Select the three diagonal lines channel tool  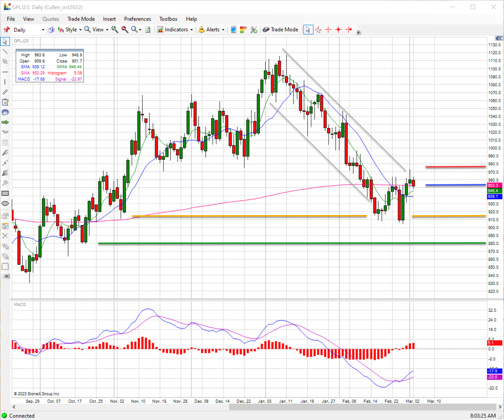pos(5,62)
